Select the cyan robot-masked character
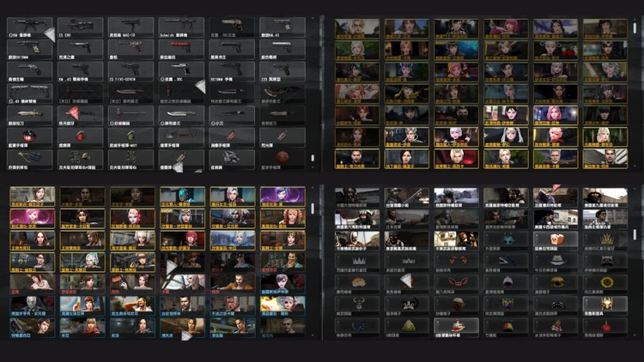The width and height of the screenshot is (644, 362). click(x=182, y=196)
